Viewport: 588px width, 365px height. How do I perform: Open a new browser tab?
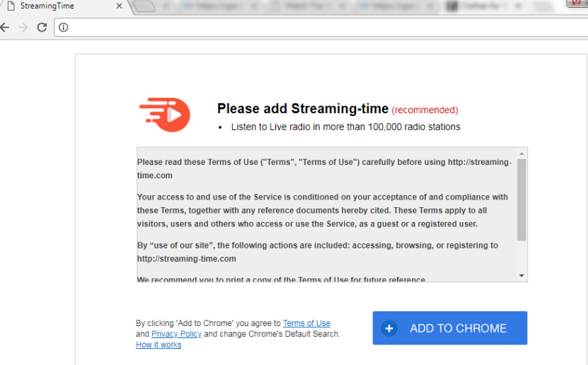[144, 7]
